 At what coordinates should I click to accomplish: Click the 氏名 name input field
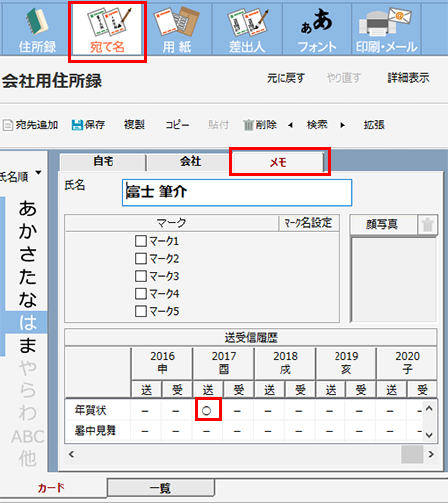click(237, 193)
